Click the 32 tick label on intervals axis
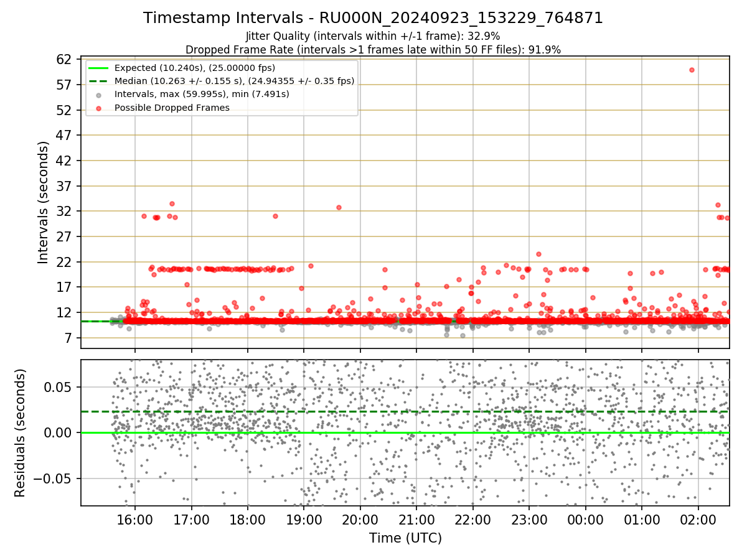The image size is (747, 560). 65,211
